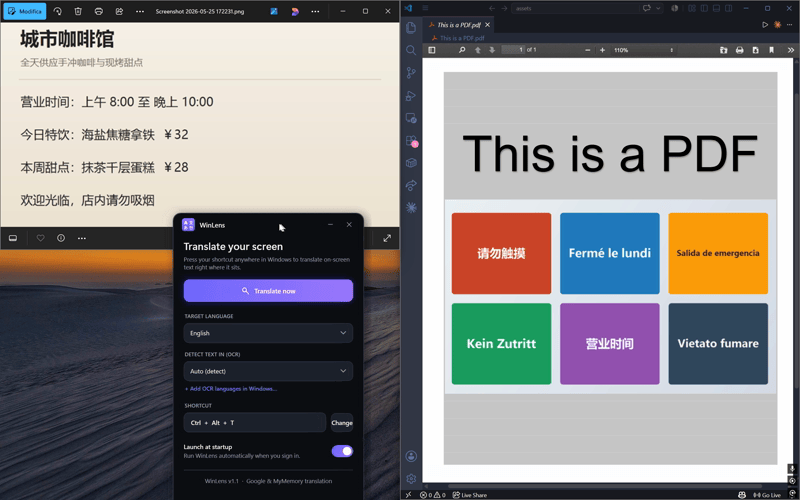Print the image from the Photos toolbar
800x500 pixels.
click(99, 11)
